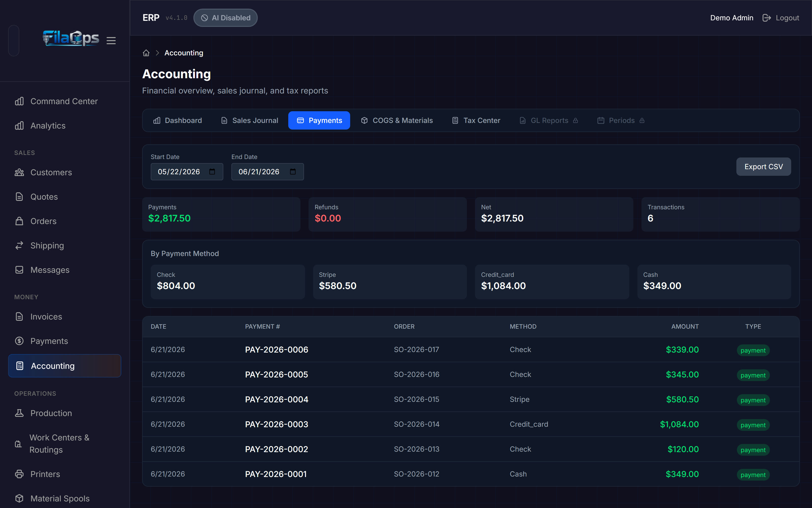Open Invoices in the sidebar
The width and height of the screenshot is (812, 508).
[64, 316]
